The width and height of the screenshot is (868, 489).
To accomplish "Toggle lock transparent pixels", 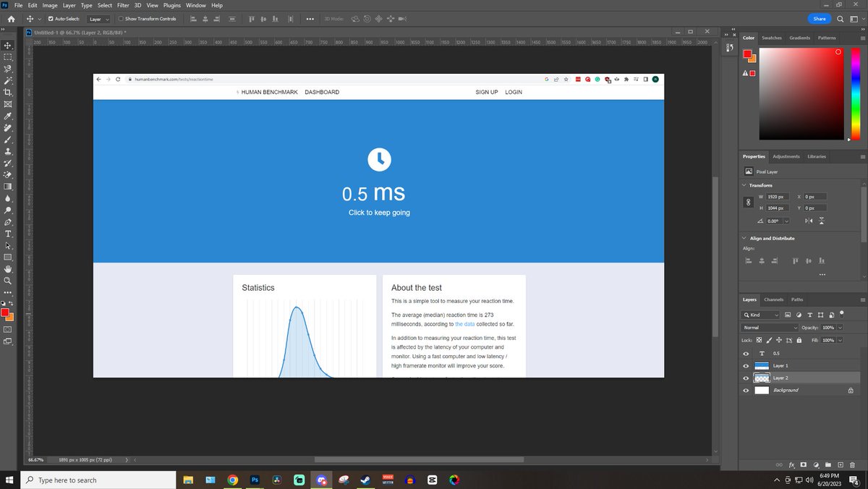I will [759, 340].
